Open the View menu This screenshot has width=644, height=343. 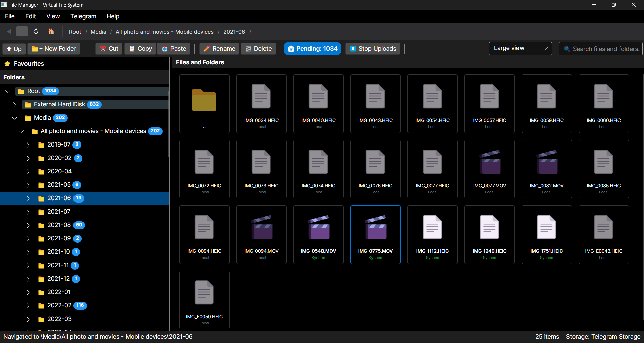point(53,16)
